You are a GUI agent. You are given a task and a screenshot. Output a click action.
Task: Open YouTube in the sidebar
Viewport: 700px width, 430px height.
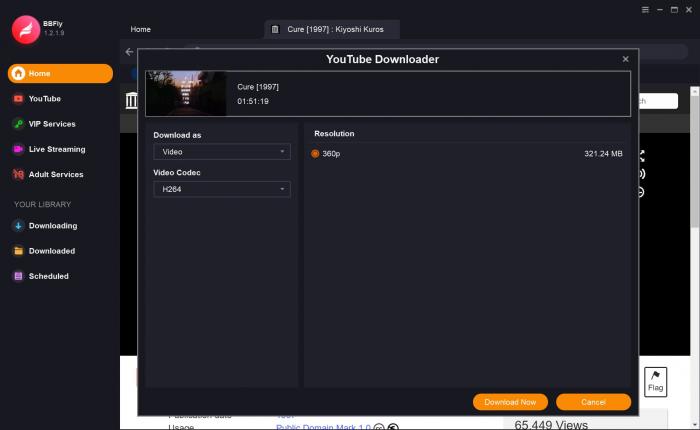pos(45,99)
